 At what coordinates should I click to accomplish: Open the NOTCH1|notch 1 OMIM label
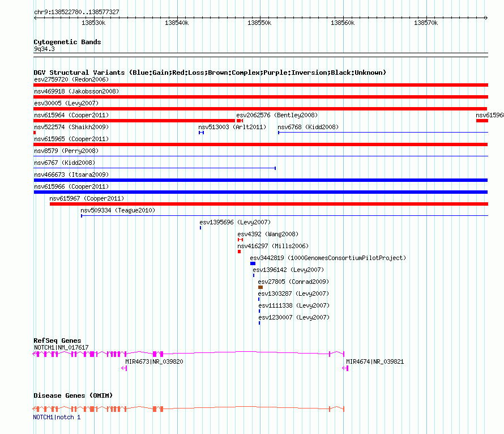(x=57, y=417)
